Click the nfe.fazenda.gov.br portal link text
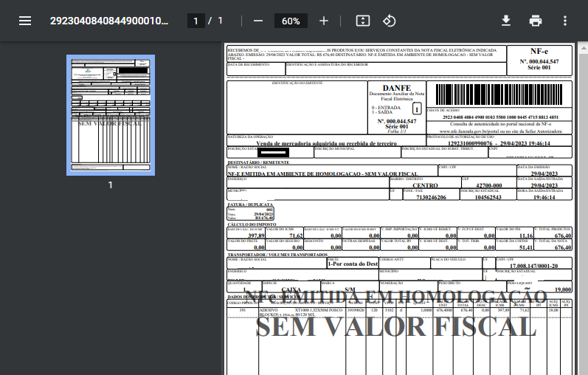 pyautogui.click(x=500, y=131)
